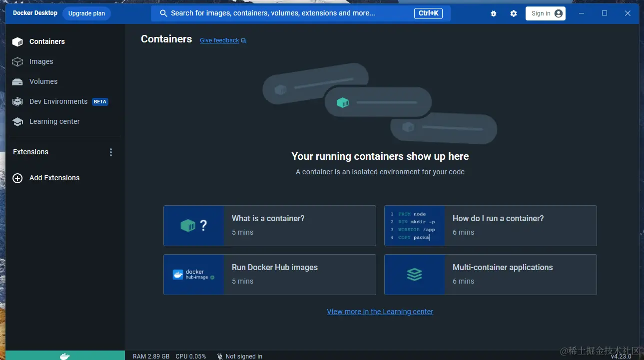Screen dimensions: 644x360
Task: Close the Docker Desktop window
Action: pyautogui.click(x=628, y=13)
